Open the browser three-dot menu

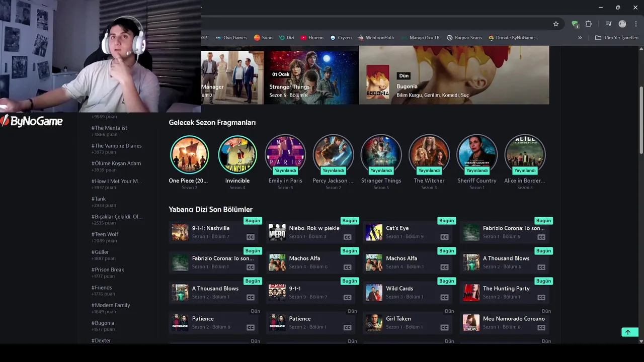(x=636, y=24)
